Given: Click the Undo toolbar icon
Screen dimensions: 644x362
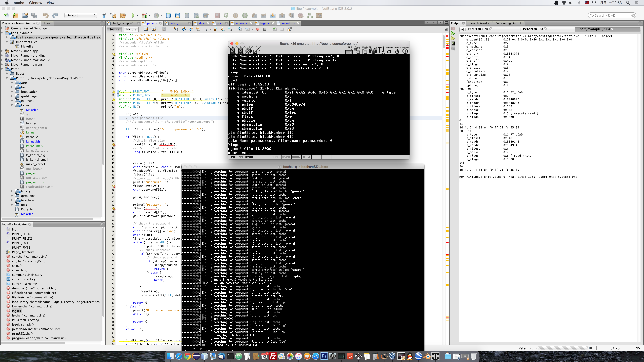Looking at the screenshot, I should coord(46,15).
